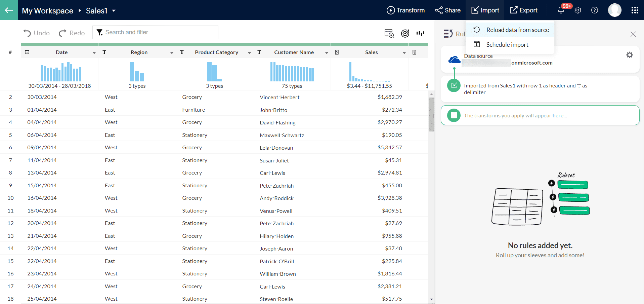Viewport: 644px width, 304px height.
Task: Open the Region column dropdown arrow
Action: (x=172, y=53)
